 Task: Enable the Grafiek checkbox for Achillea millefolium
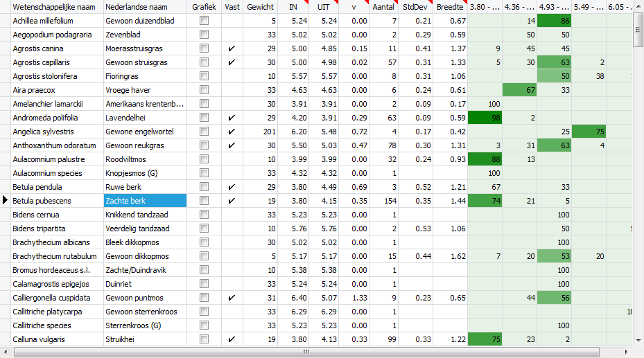click(x=204, y=21)
